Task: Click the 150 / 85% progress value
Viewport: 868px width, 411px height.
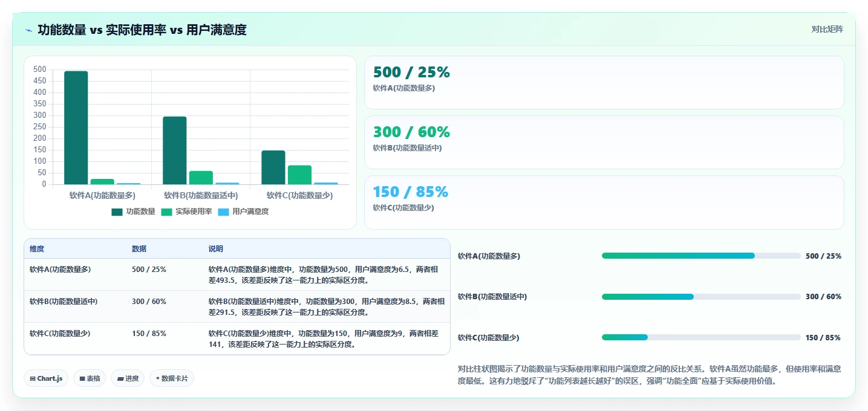Action: point(823,338)
